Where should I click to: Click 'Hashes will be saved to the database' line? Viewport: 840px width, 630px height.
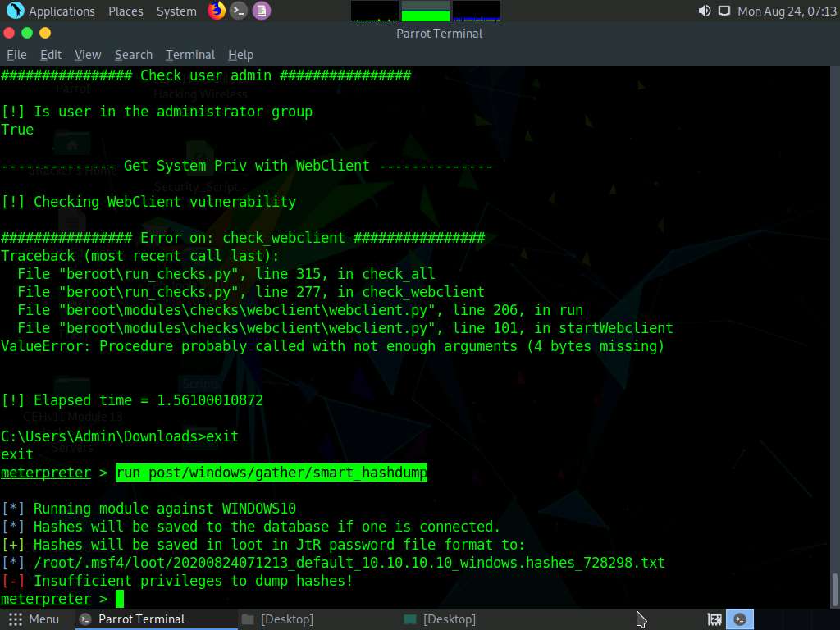coord(251,527)
